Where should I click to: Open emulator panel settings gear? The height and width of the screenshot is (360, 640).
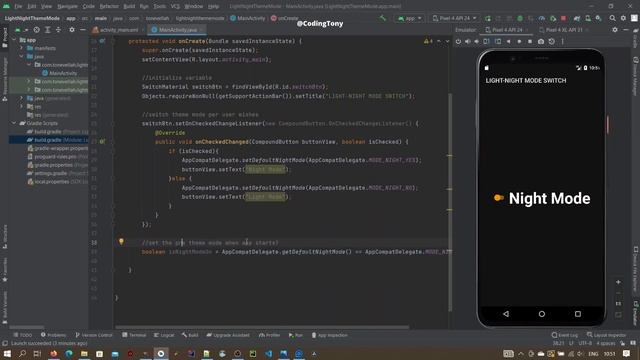[615, 30]
